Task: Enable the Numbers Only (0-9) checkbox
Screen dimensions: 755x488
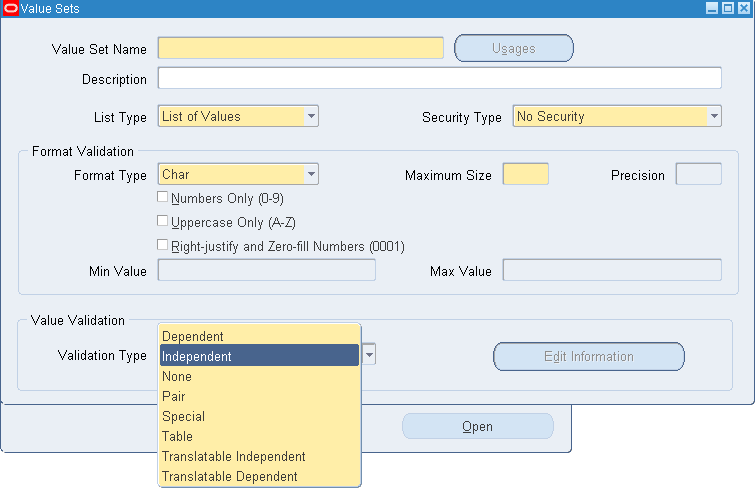Action: pos(163,197)
